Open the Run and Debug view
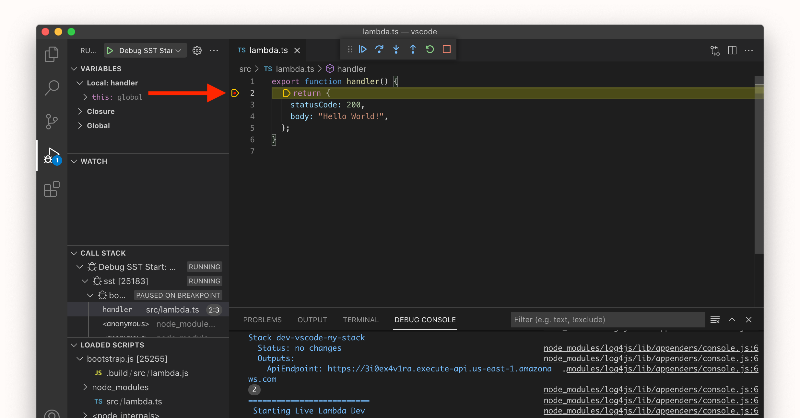Viewport: 800px width, 418px height. (52, 156)
